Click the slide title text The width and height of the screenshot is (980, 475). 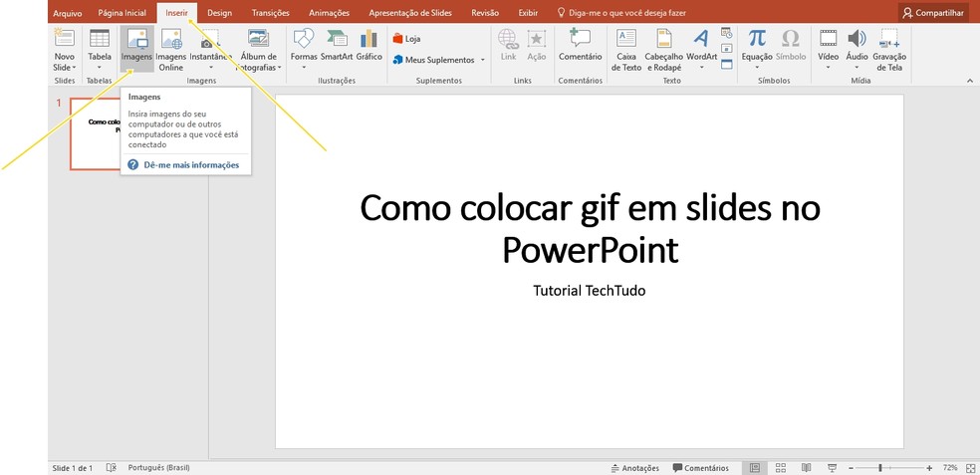pos(590,229)
